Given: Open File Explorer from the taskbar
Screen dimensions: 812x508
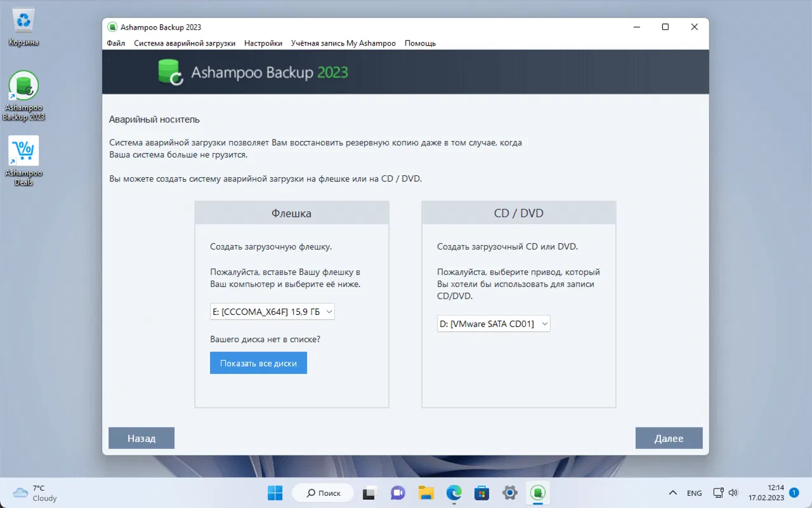Looking at the screenshot, I should click(426, 493).
